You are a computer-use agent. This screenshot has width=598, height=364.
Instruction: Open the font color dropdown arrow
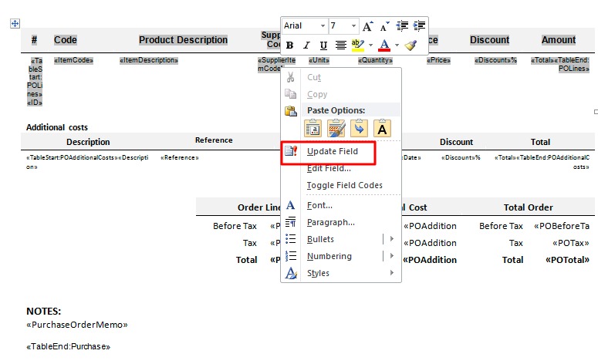397,45
